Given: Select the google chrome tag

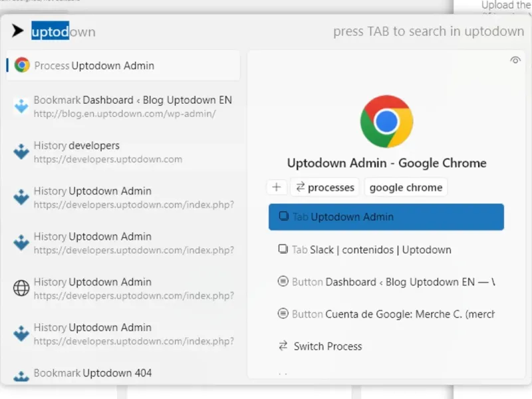Looking at the screenshot, I should 406,187.
